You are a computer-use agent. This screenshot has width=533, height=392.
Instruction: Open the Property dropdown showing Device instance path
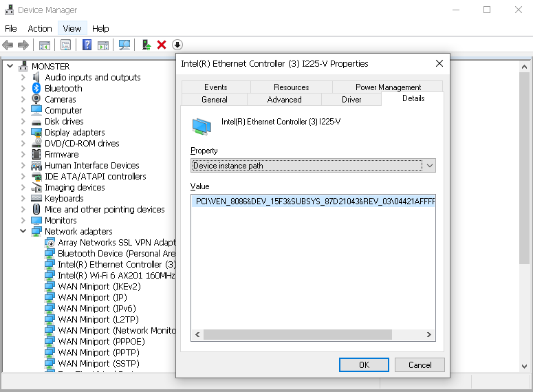[313, 166]
